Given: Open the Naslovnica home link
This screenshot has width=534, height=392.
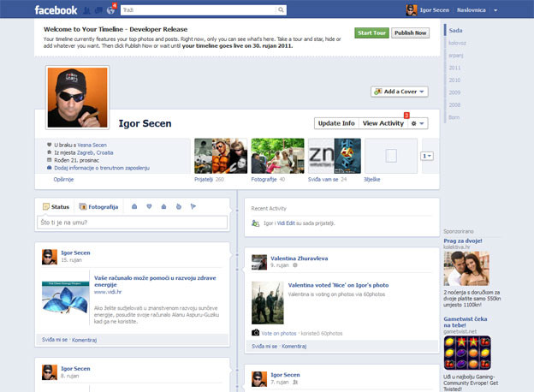Looking at the screenshot, I should (x=472, y=10).
